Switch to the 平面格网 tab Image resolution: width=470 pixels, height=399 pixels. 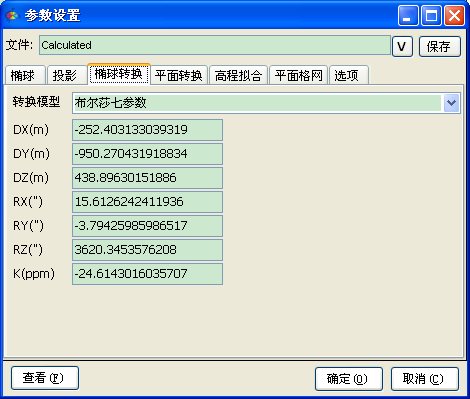298,75
